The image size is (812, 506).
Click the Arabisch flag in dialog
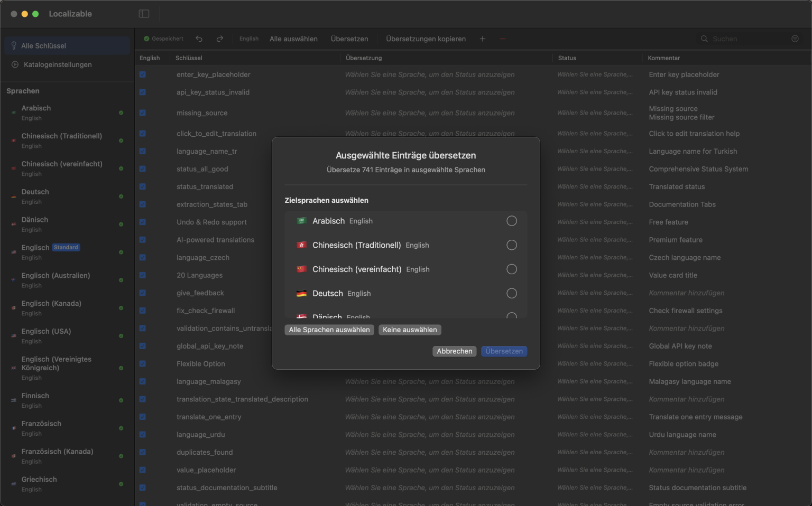[301, 221]
